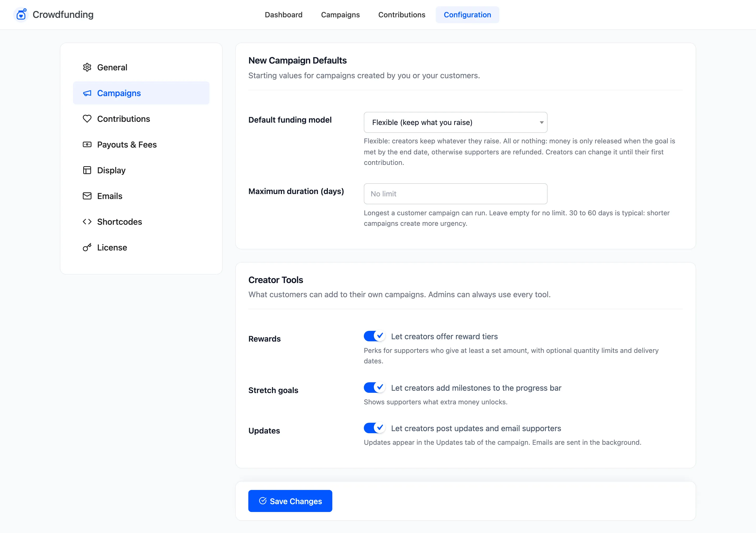This screenshot has height=533, width=756.
Task: Select the Configuration tab
Action: click(467, 15)
